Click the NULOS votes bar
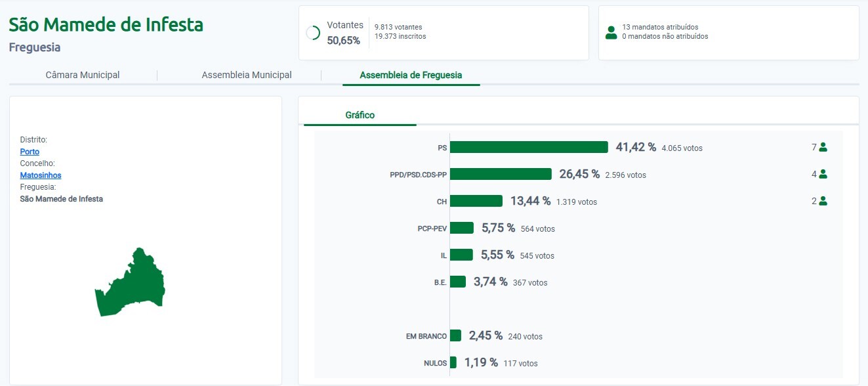 coord(453,362)
